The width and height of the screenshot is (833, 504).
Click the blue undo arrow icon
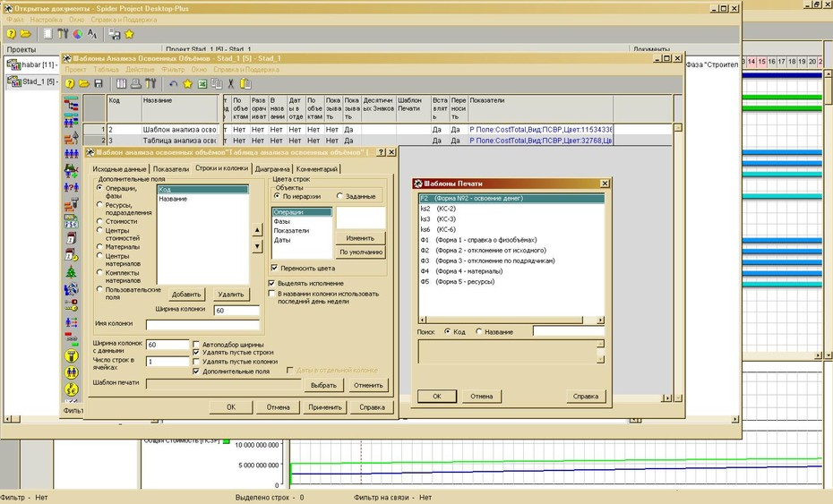pos(173,83)
